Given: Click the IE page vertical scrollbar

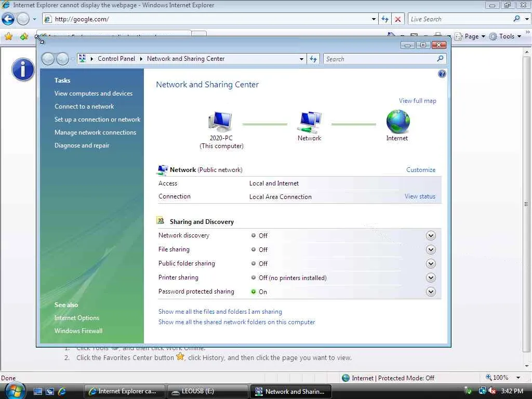Looking at the screenshot, I should tap(526, 209).
